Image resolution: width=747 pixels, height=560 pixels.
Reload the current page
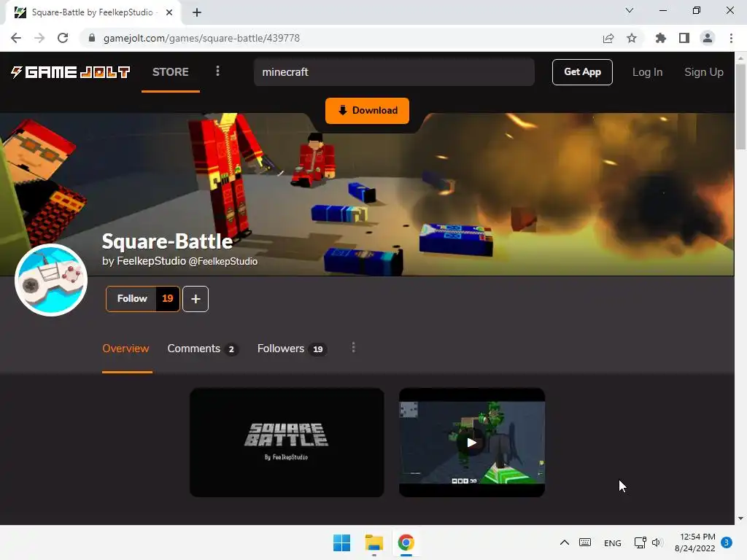63,38
